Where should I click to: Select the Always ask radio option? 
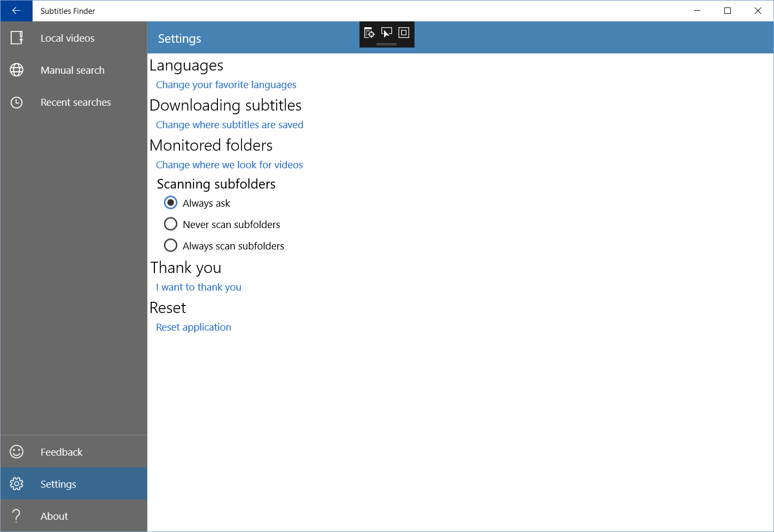coord(198,203)
